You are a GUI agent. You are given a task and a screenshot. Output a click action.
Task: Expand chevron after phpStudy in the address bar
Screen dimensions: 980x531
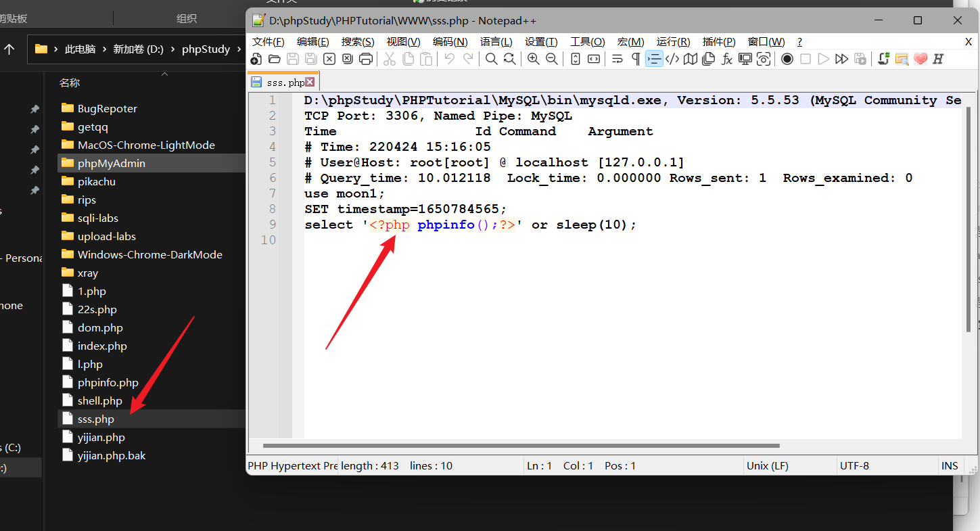click(238, 49)
